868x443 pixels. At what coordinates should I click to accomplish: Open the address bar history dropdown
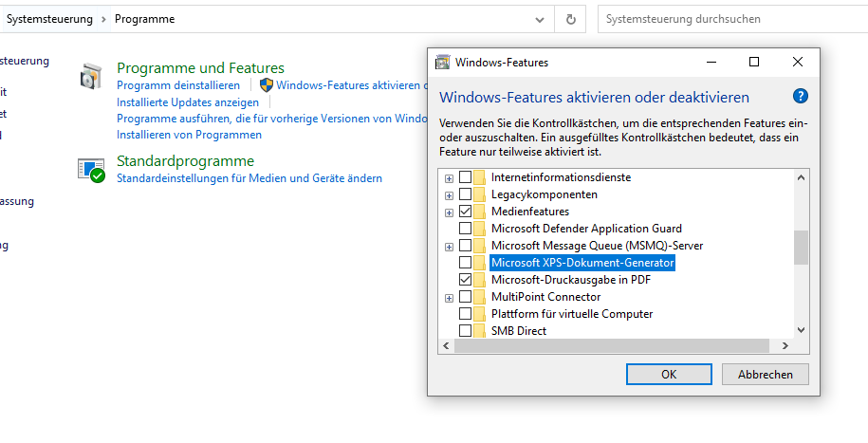539,20
